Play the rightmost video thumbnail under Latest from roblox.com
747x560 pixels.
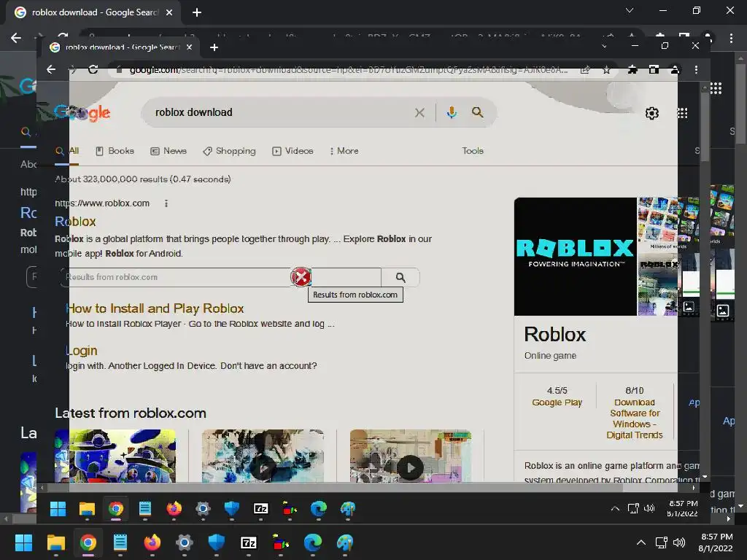click(410, 457)
